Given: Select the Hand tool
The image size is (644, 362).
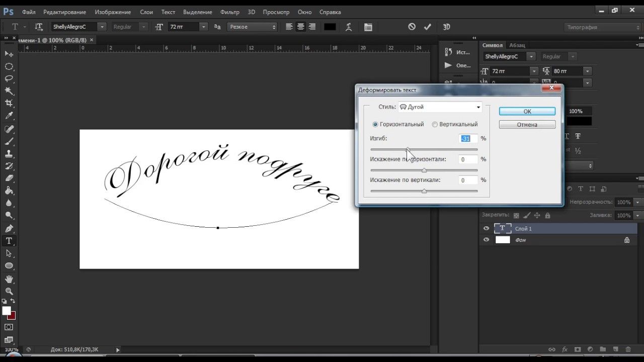Looking at the screenshot, I should [x=9, y=279].
